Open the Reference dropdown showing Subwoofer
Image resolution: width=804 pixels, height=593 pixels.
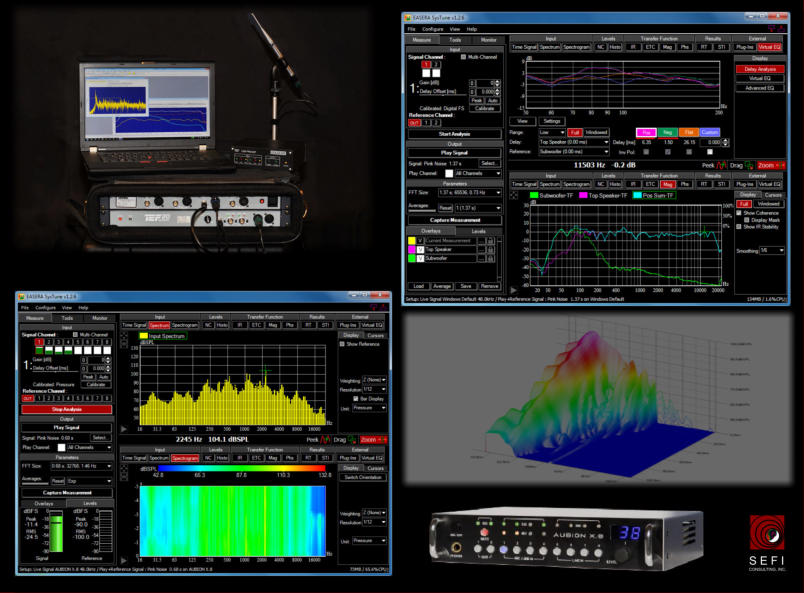573,152
